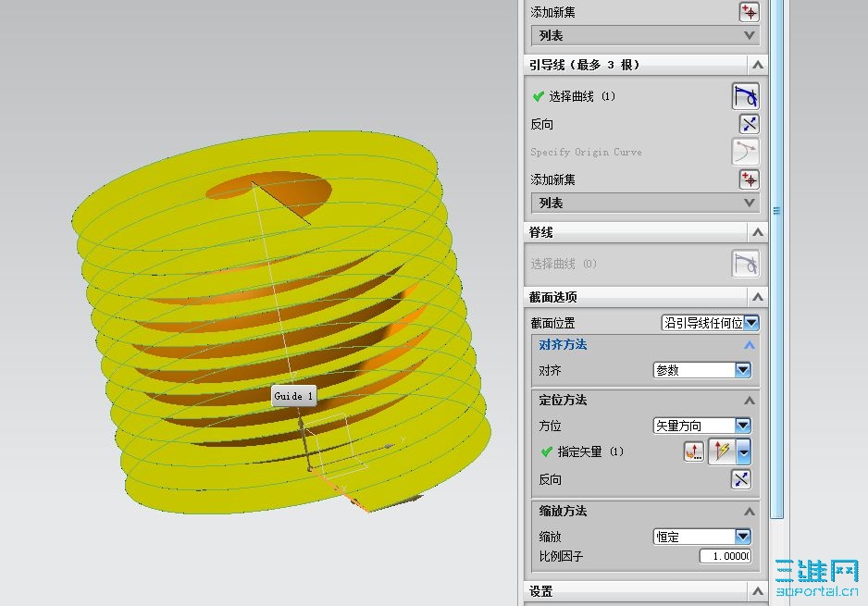The image size is (868, 606).
Task: Click the top Add New Set icon
Action: (749, 12)
